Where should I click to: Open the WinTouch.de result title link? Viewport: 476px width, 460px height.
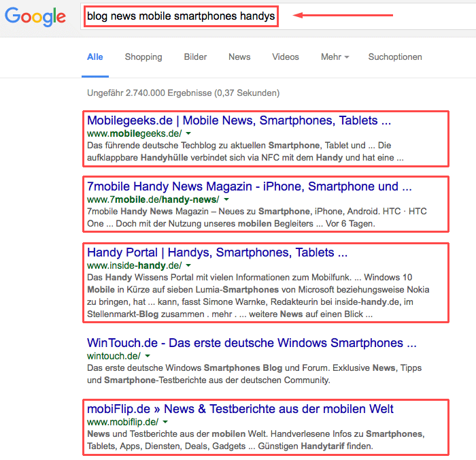[252, 343]
